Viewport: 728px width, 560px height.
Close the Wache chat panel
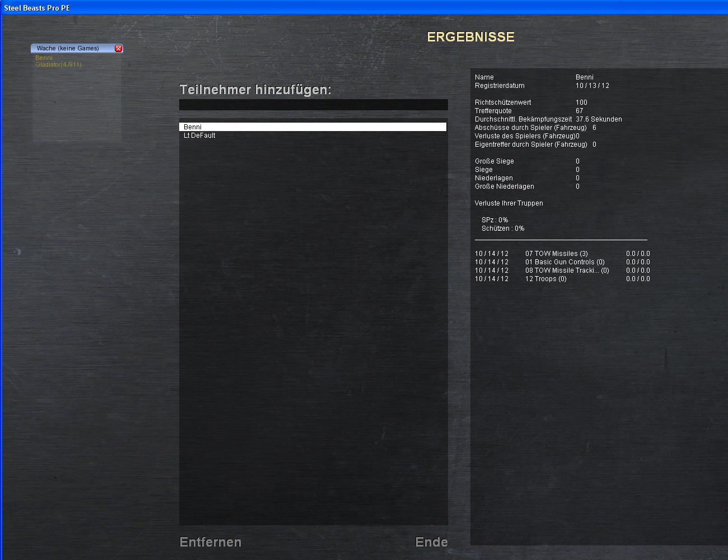click(x=118, y=49)
